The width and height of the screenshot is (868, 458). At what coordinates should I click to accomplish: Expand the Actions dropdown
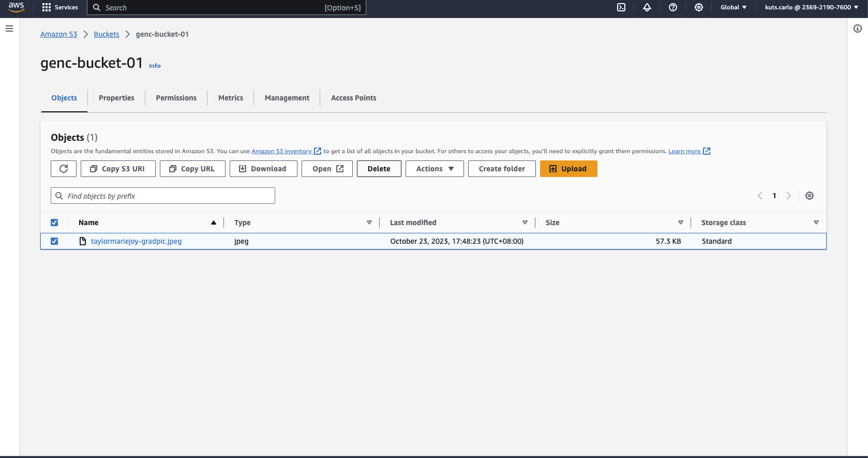[435, 169]
